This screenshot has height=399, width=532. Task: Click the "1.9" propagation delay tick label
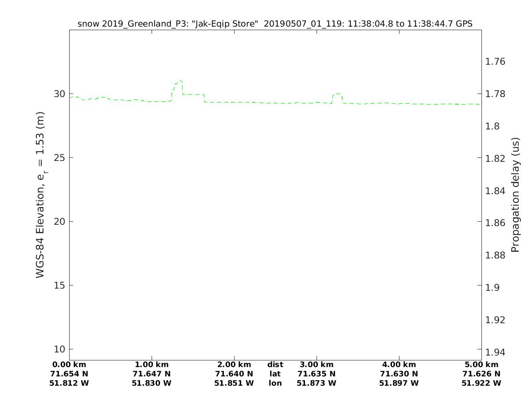tap(493, 288)
